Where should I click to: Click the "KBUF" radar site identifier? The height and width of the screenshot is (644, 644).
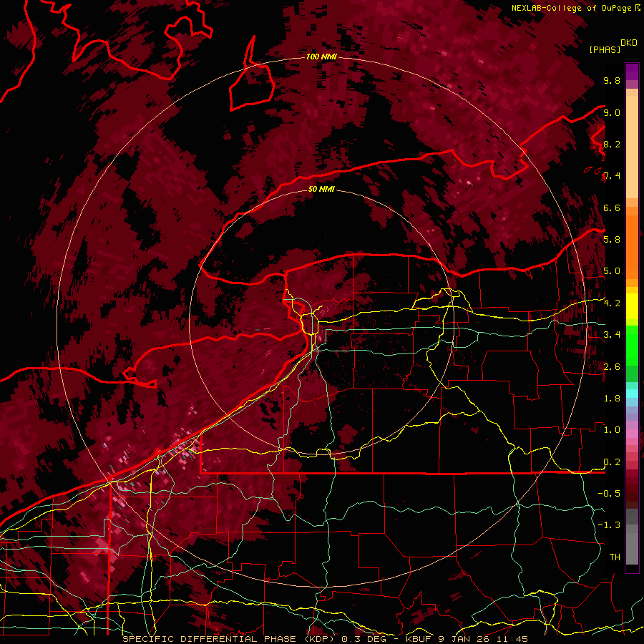coord(418,639)
